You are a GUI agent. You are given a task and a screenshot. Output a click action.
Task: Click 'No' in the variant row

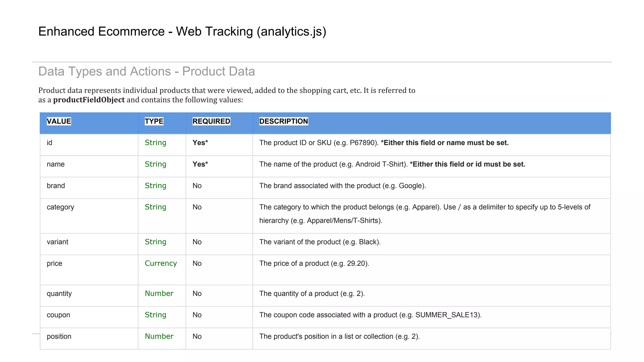(197, 242)
